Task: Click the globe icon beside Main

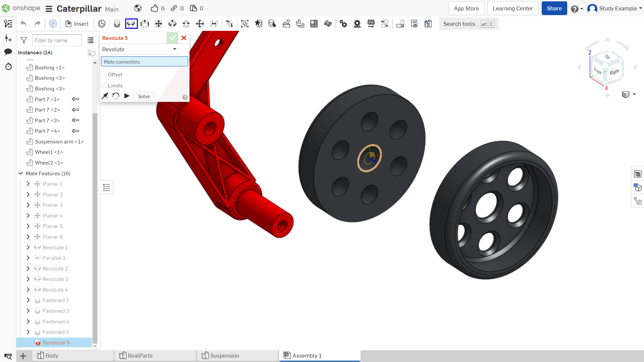Action: pos(138,8)
